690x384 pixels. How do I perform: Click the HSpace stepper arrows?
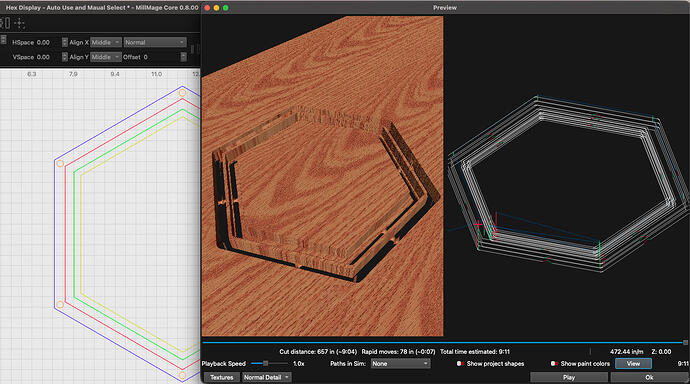65,42
